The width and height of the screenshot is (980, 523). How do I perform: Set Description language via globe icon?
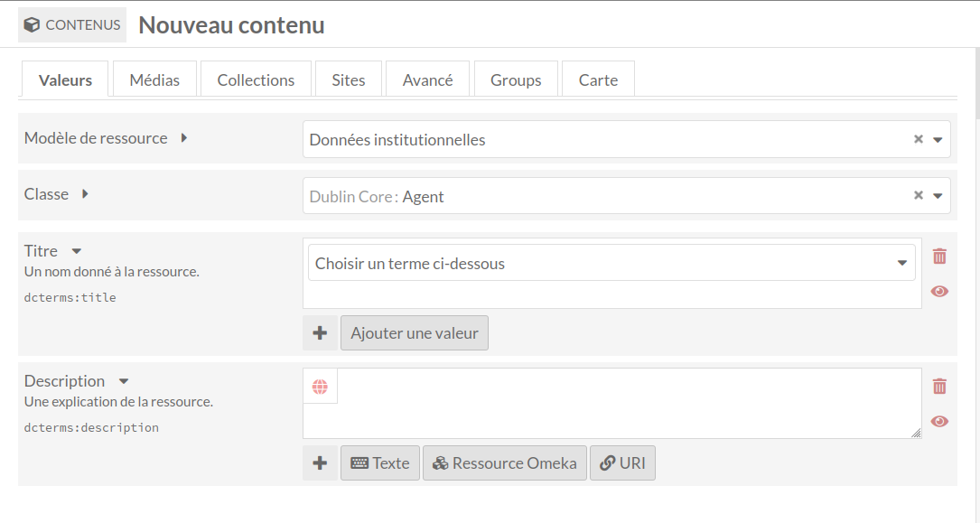click(x=320, y=387)
